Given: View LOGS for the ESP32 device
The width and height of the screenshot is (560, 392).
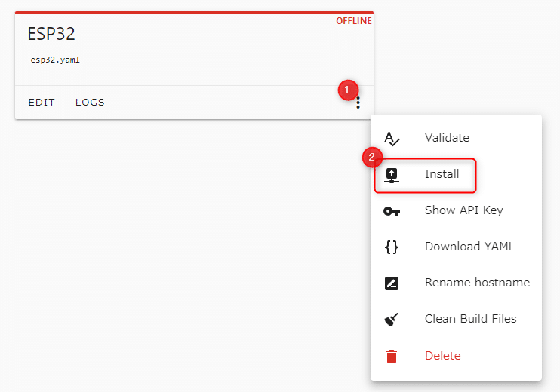Looking at the screenshot, I should [x=90, y=103].
